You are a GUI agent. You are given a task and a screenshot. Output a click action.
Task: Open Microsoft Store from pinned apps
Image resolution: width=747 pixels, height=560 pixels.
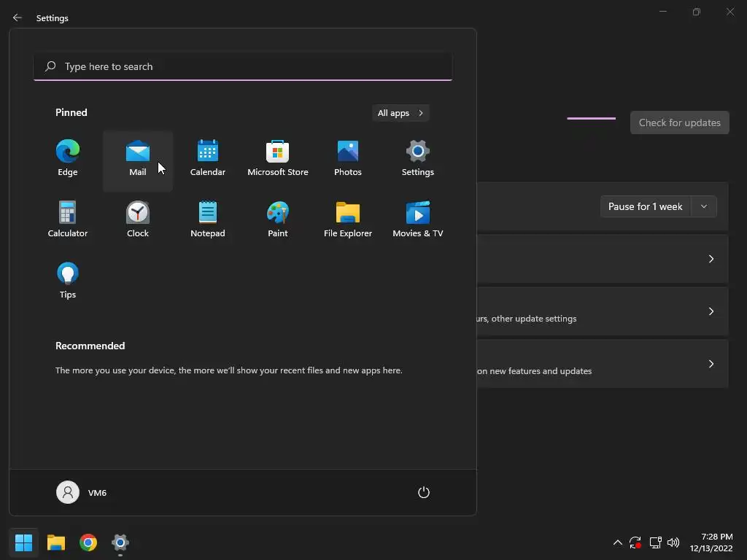pyautogui.click(x=278, y=158)
